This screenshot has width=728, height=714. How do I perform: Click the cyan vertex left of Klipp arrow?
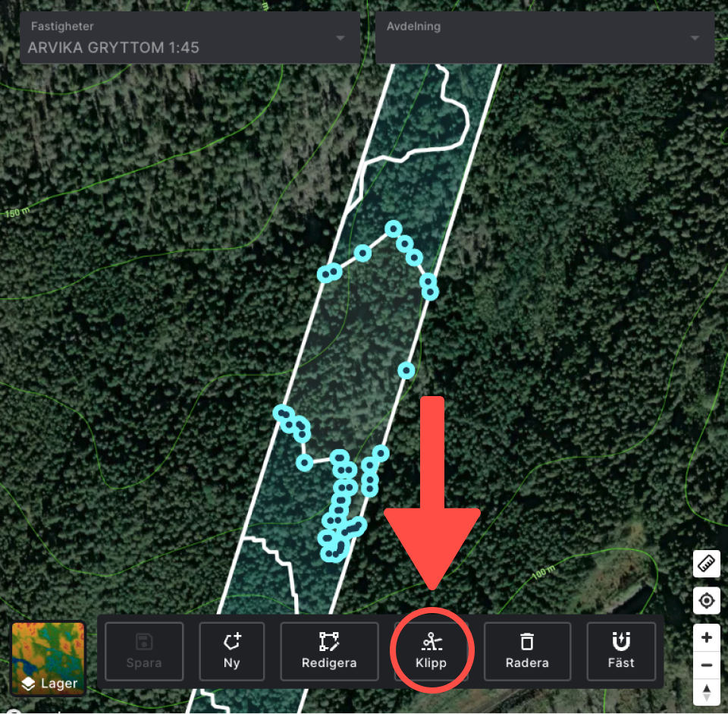coord(381,453)
